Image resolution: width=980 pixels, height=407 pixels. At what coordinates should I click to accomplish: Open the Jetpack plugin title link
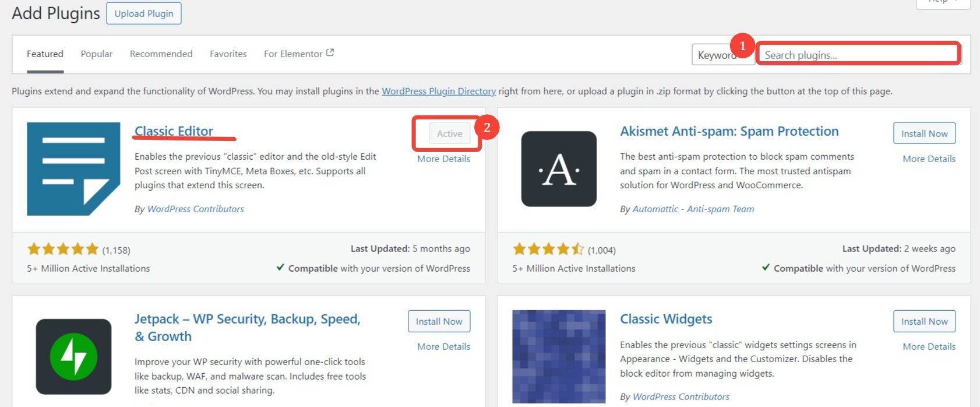click(x=248, y=328)
